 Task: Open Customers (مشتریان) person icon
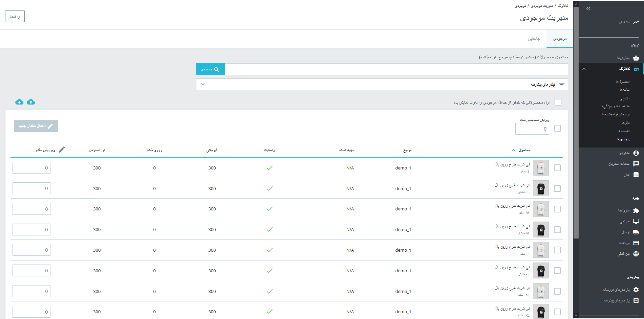[636, 153]
